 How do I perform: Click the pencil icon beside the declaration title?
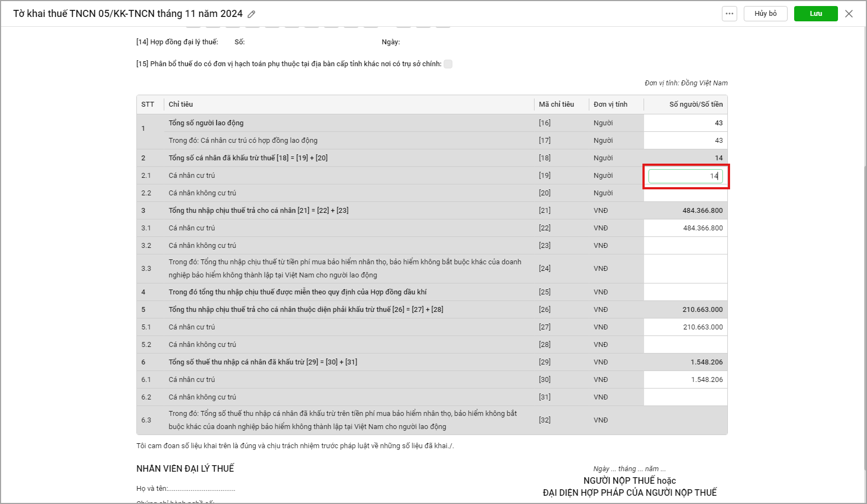coord(251,14)
